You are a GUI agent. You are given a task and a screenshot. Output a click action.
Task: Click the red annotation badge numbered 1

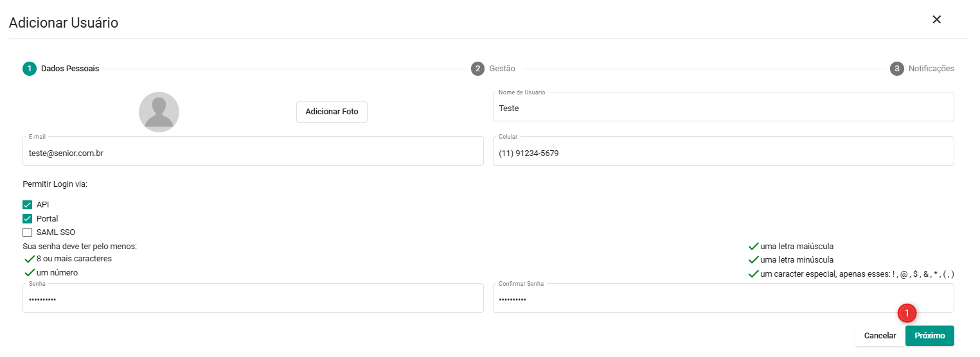click(x=907, y=313)
